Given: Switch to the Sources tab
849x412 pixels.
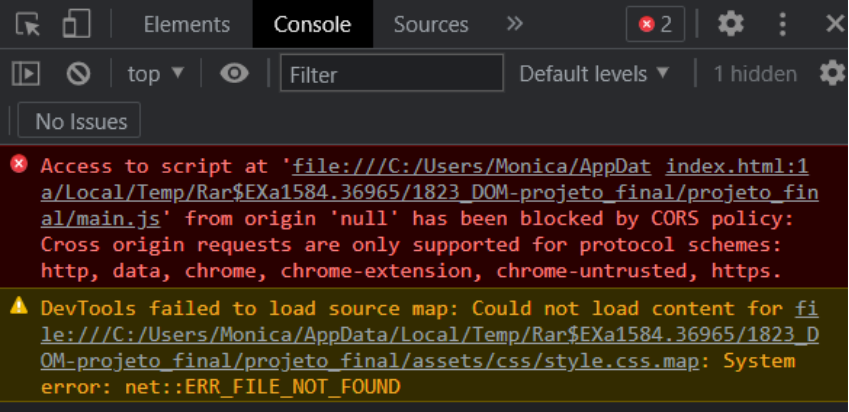Looking at the screenshot, I should coord(431,24).
